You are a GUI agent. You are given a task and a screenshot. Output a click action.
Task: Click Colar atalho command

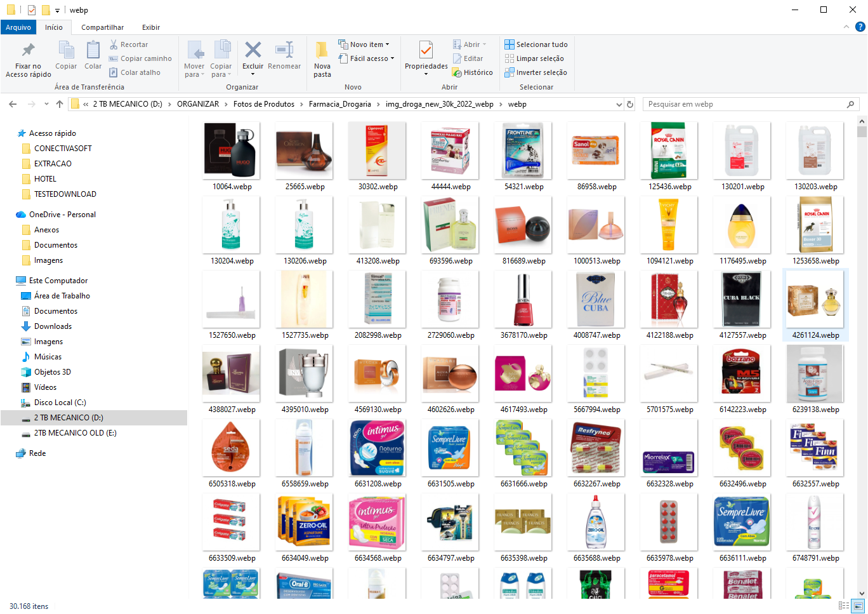click(x=135, y=72)
